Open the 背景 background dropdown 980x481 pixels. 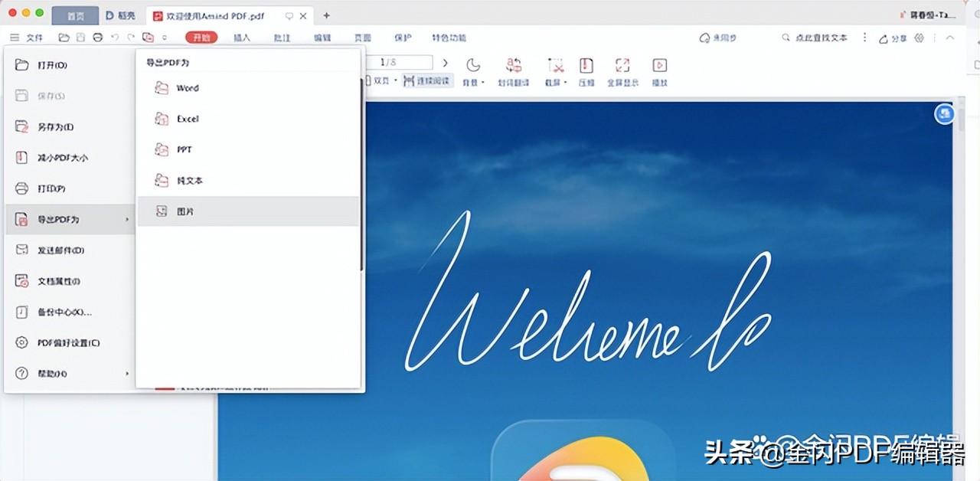point(474,83)
